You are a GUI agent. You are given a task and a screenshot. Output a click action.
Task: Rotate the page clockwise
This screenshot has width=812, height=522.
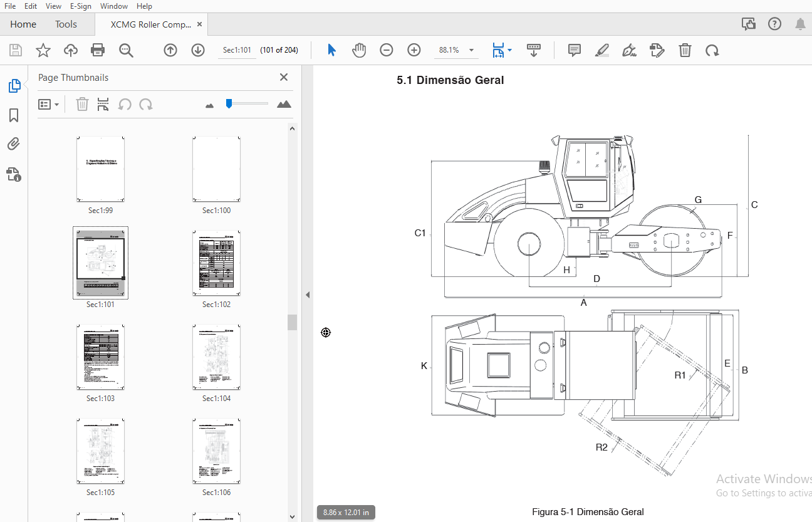point(712,50)
